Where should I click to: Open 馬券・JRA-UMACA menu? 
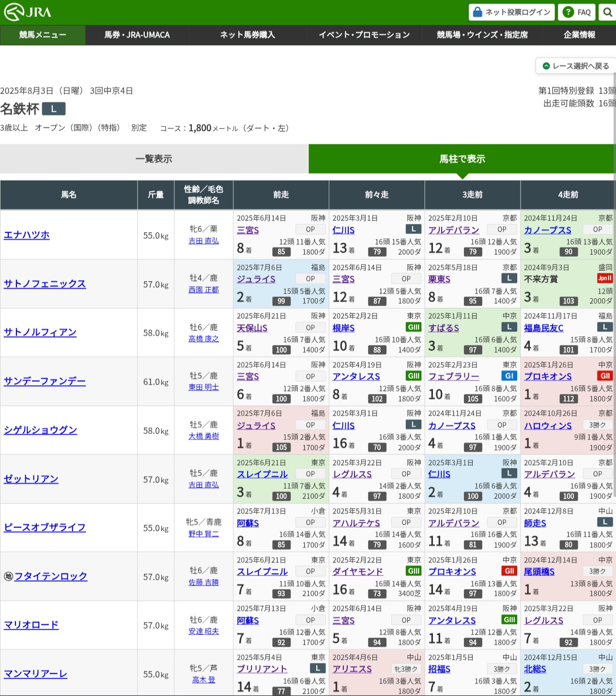(137, 35)
